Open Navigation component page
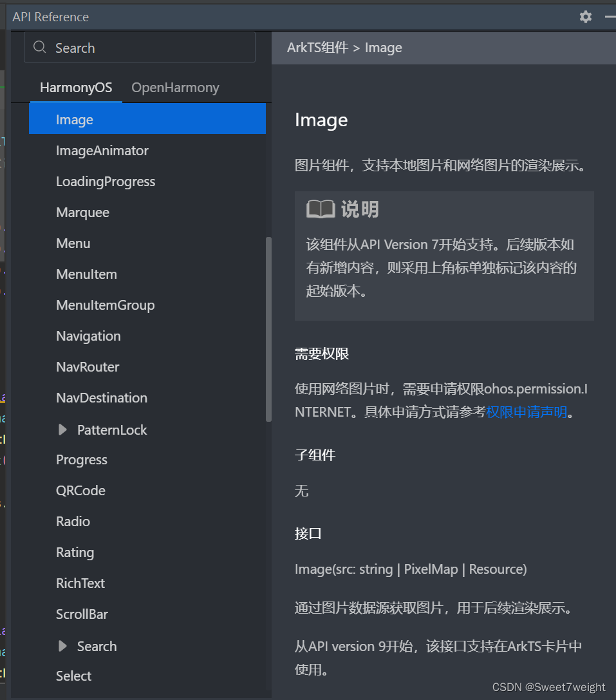 [88, 336]
